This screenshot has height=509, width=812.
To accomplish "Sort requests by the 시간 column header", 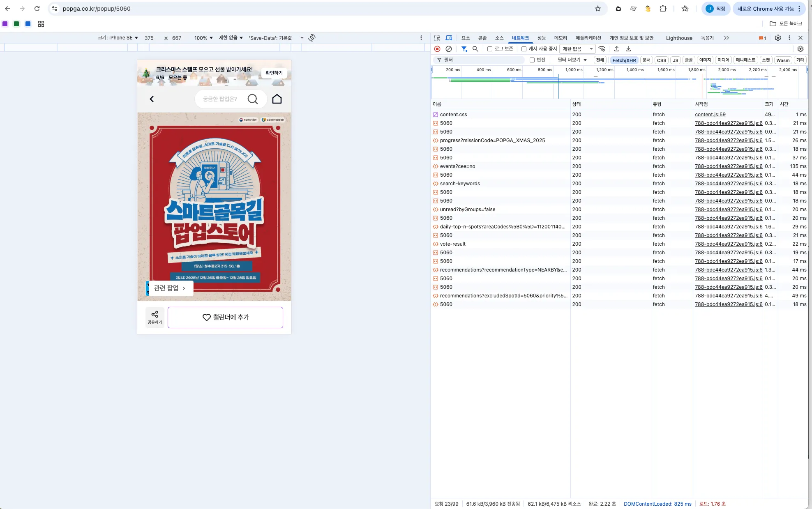I will [793, 104].
